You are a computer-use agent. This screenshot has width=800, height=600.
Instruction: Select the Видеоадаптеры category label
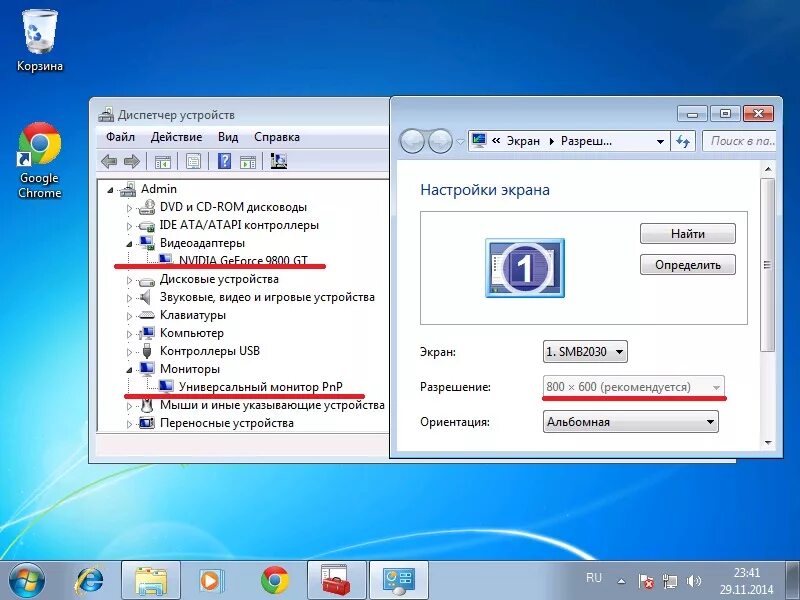coord(202,243)
